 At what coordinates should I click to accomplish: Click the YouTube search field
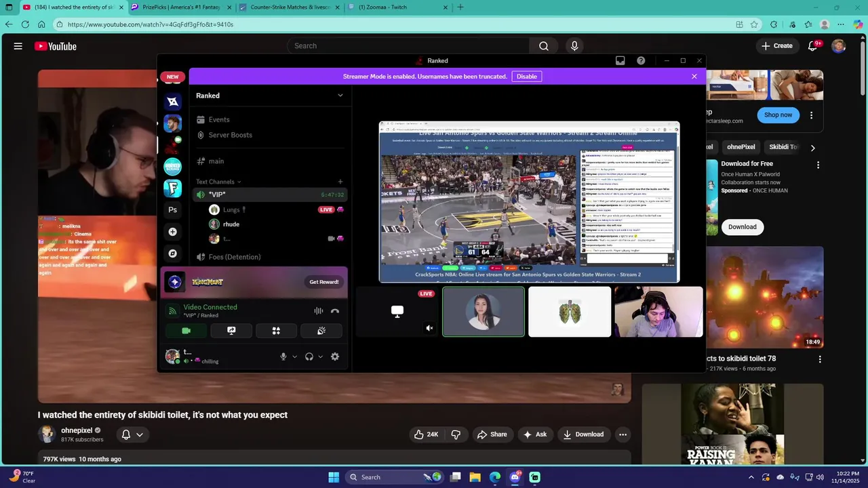[408, 46]
